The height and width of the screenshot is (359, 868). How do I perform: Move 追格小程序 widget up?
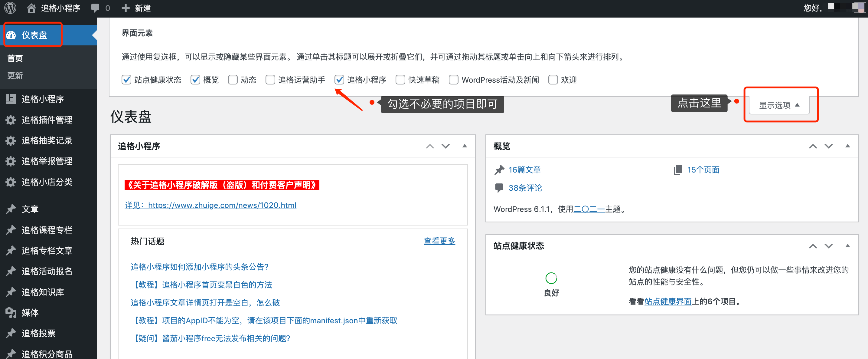pos(430,146)
